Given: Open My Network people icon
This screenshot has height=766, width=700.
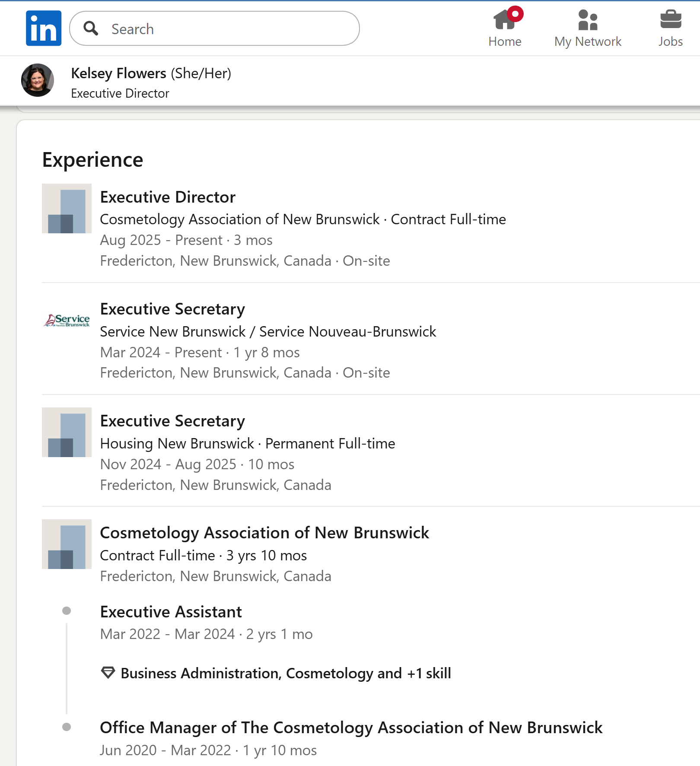Looking at the screenshot, I should click(x=588, y=20).
